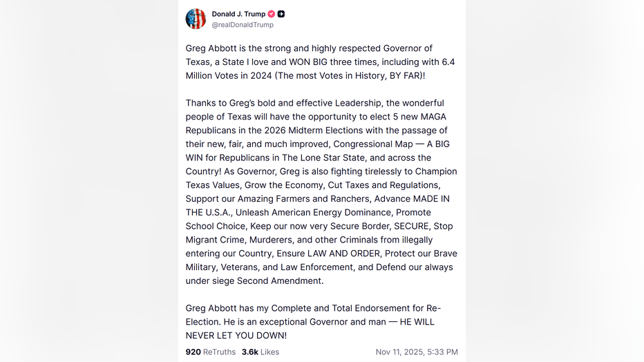Click the words "Congressional Map"

(x=376, y=144)
